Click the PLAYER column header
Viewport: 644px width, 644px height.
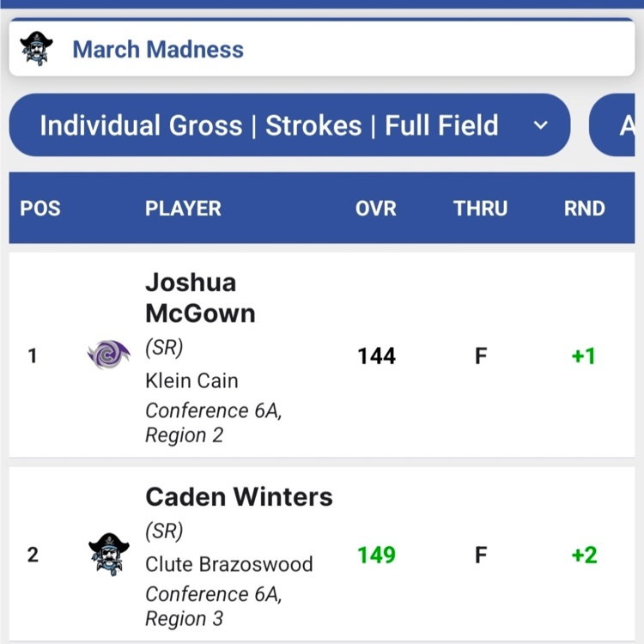(183, 209)
